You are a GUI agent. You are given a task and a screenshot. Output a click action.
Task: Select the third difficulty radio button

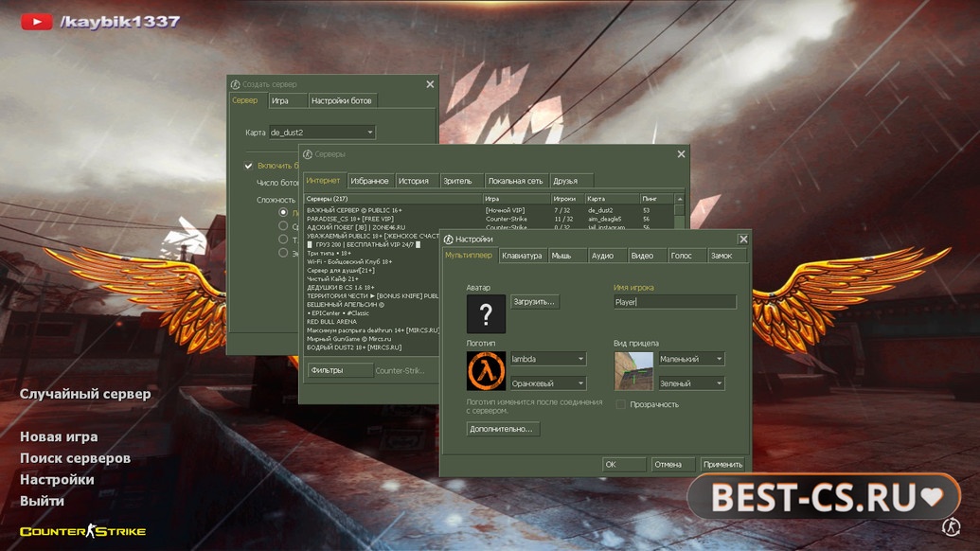283,240
